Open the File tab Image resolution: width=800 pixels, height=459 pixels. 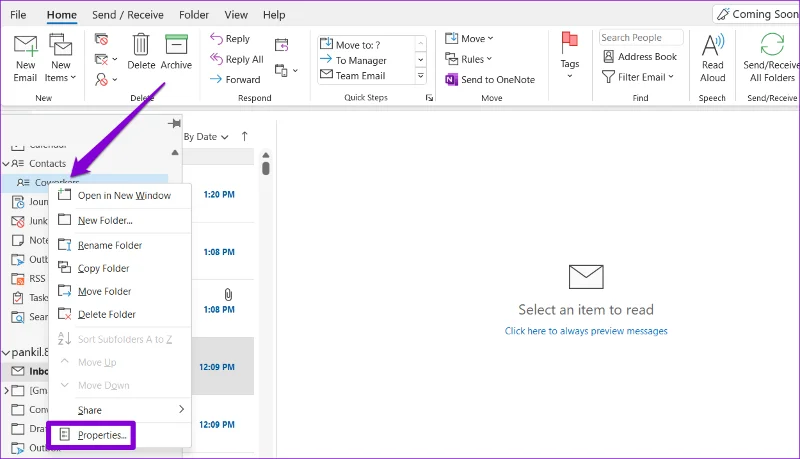(18, 15)
